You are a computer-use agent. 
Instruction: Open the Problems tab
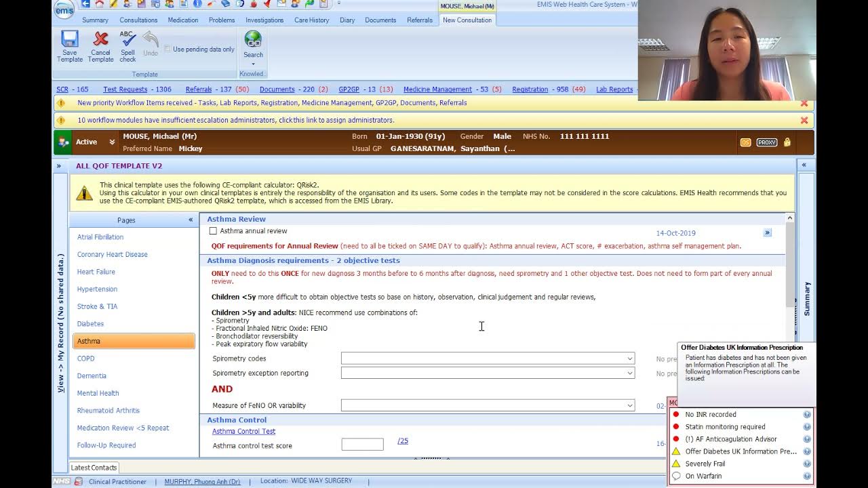[x=222, y=20]
